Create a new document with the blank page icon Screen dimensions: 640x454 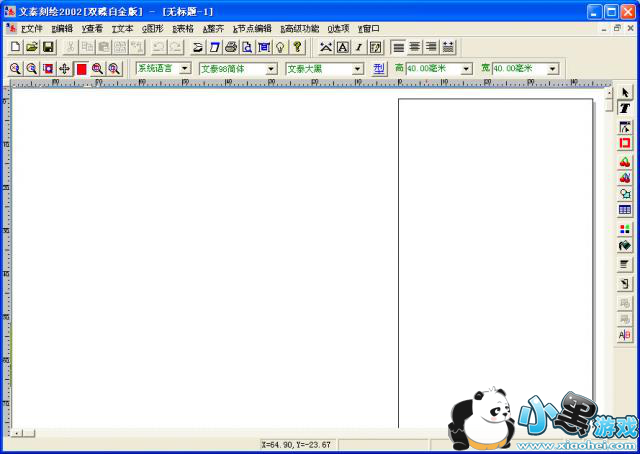click(15, 47)
